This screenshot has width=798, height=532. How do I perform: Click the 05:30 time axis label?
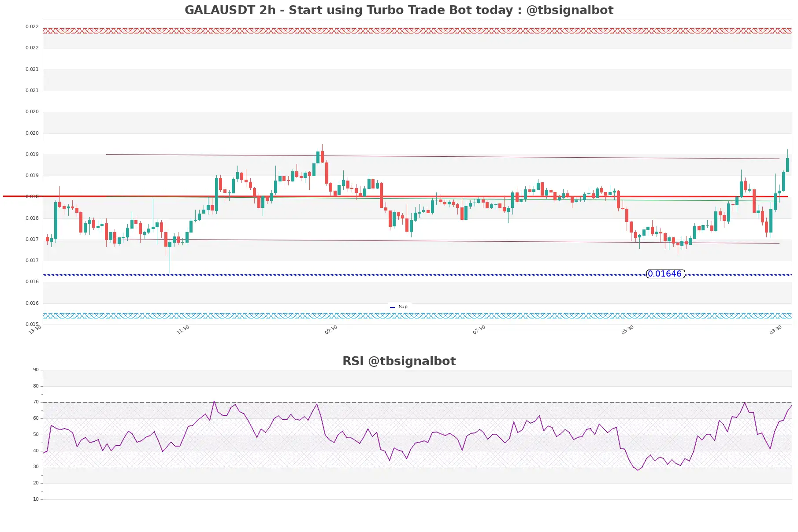(x=627, y=330)
